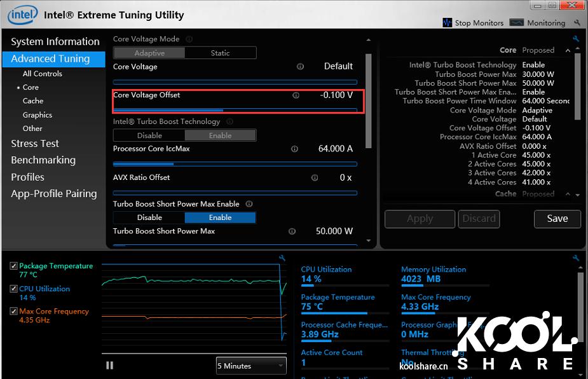Click the Processor Core IccMax slider

point(235,164)
